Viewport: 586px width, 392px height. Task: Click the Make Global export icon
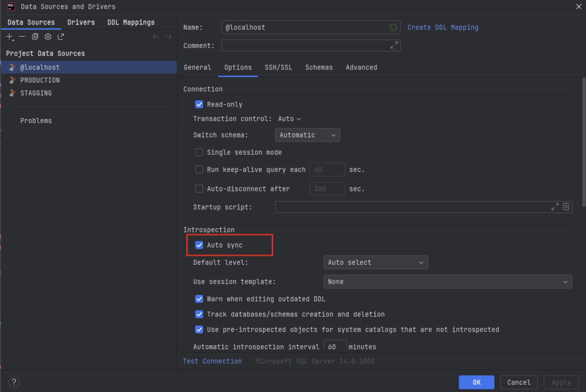coord(61,37)
